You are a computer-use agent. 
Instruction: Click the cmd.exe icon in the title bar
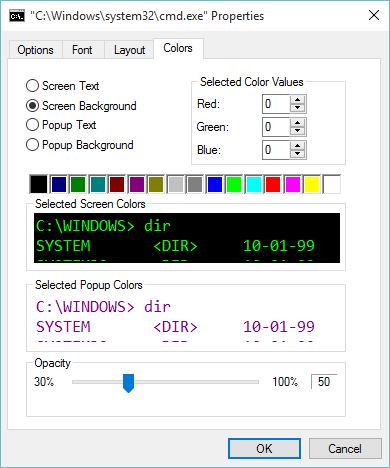click(x=17, y=16)
